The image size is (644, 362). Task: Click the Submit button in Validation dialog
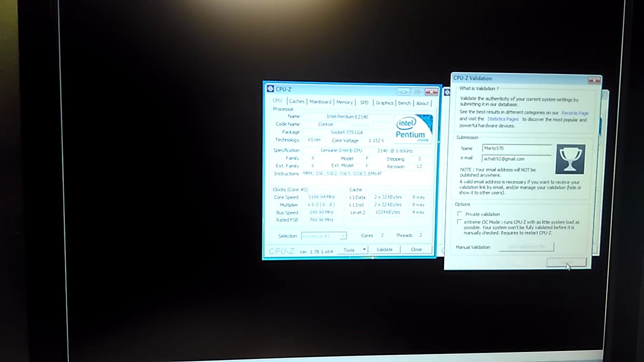coord(566,262)
